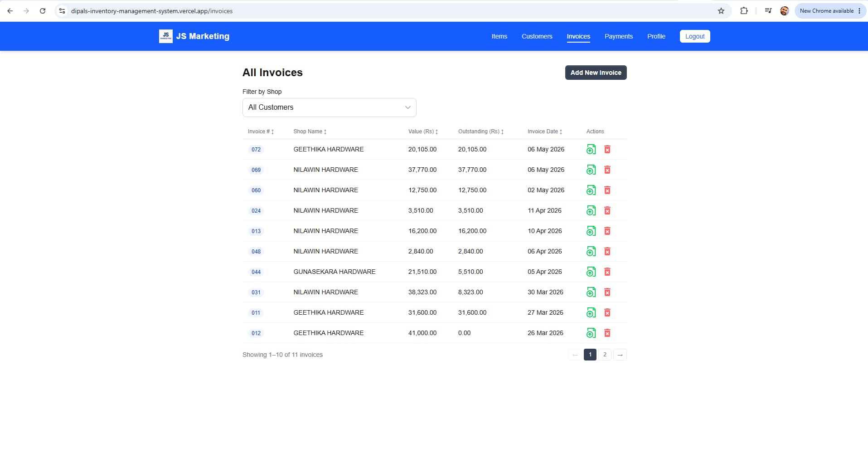Viewport: 868px width, 453px height.
Task: Open payment icon for invoice 072
Action: pyautogui.click(x=591, y=149)
